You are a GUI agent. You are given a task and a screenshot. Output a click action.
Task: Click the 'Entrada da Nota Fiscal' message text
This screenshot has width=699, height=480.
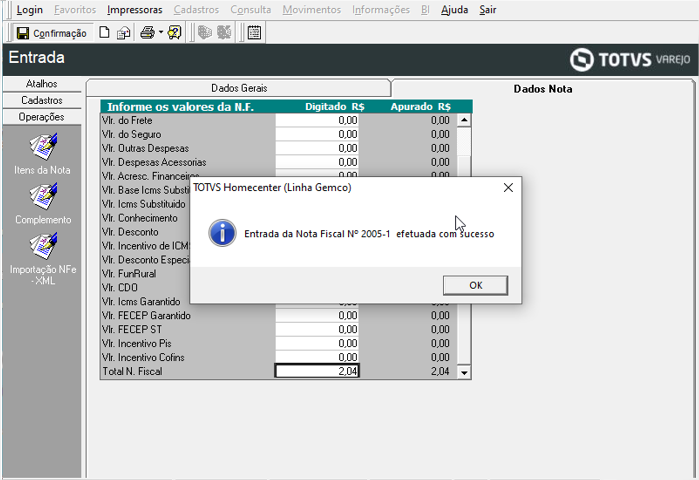(x=369, y=234)
